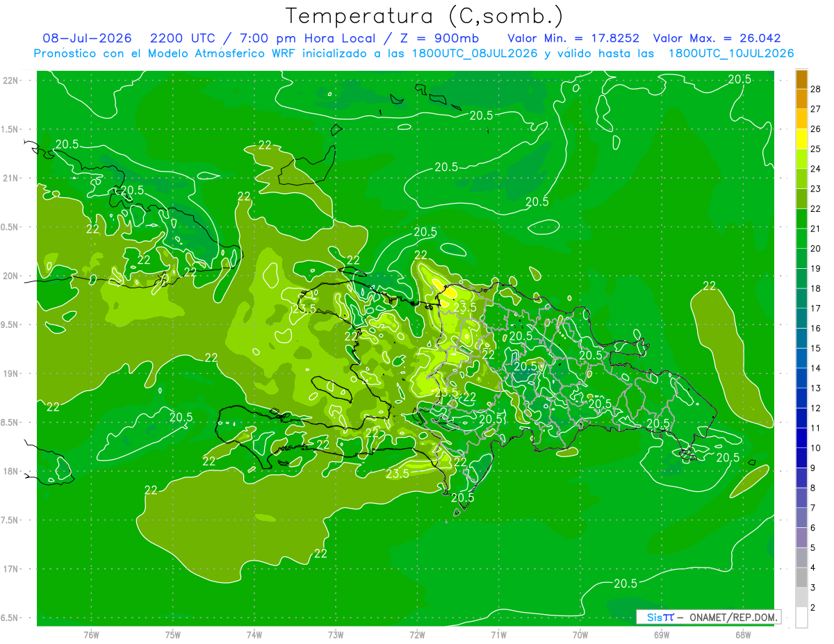Select 'Valor Max. = 26.042' text
Screen dimensions: 834x644
(x=717, y=38)
